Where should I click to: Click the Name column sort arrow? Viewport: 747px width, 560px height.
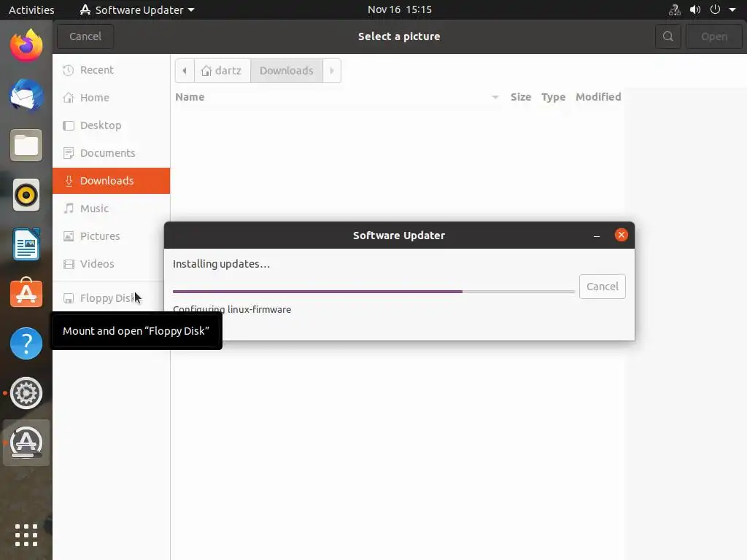click(495, 97)
